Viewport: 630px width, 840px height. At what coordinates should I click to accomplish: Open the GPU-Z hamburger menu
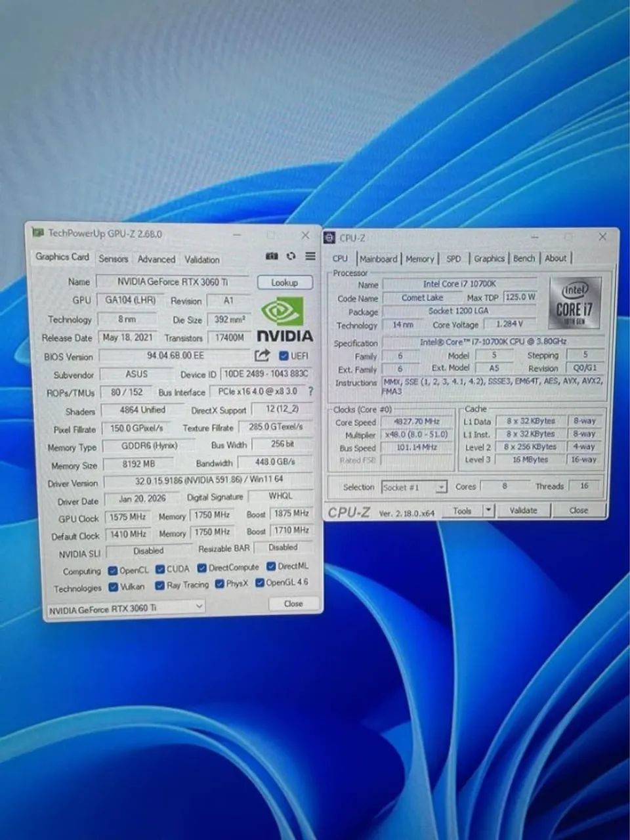click(x=310, y=257)
